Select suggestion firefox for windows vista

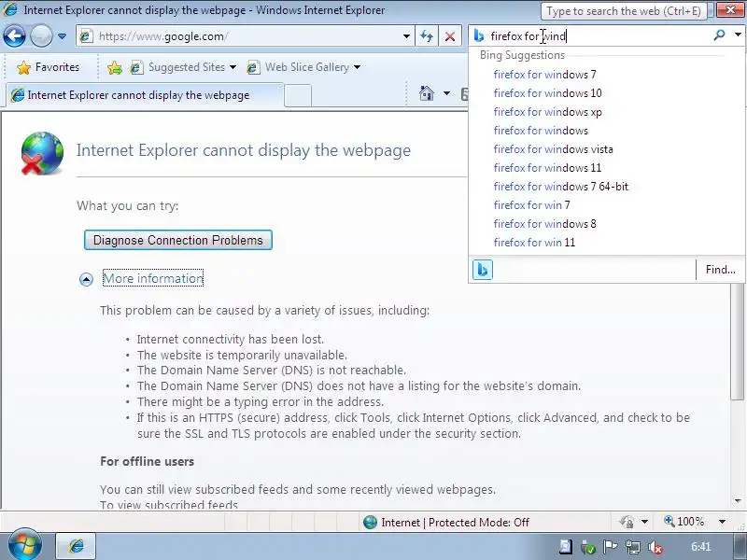click(553, 149)
